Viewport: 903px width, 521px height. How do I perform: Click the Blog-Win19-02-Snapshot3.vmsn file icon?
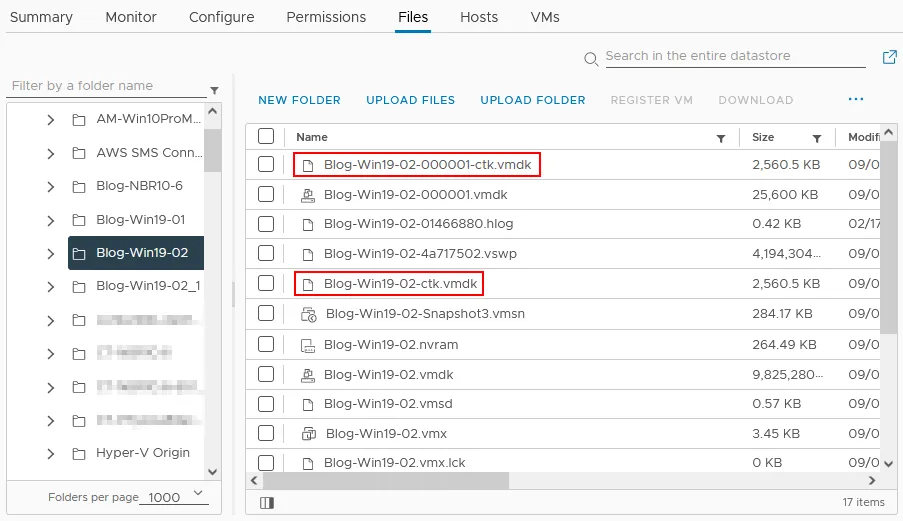tap(308, 314)
